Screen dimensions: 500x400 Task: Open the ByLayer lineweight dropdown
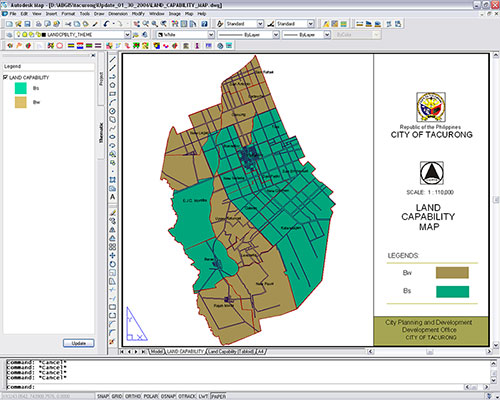point(327,35)
